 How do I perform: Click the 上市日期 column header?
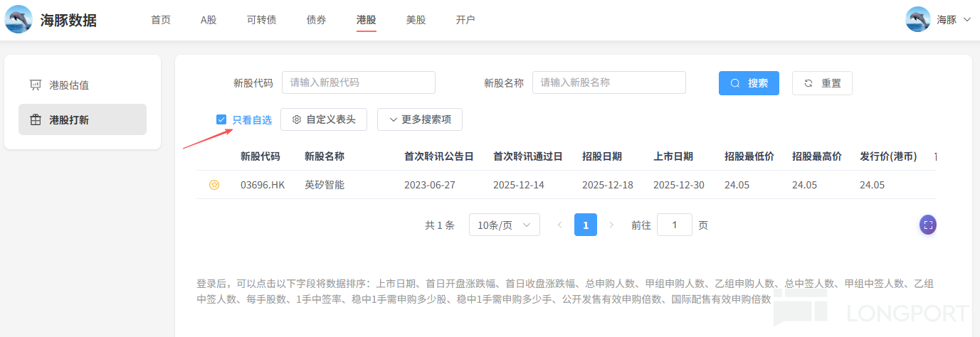pos(673,156)
